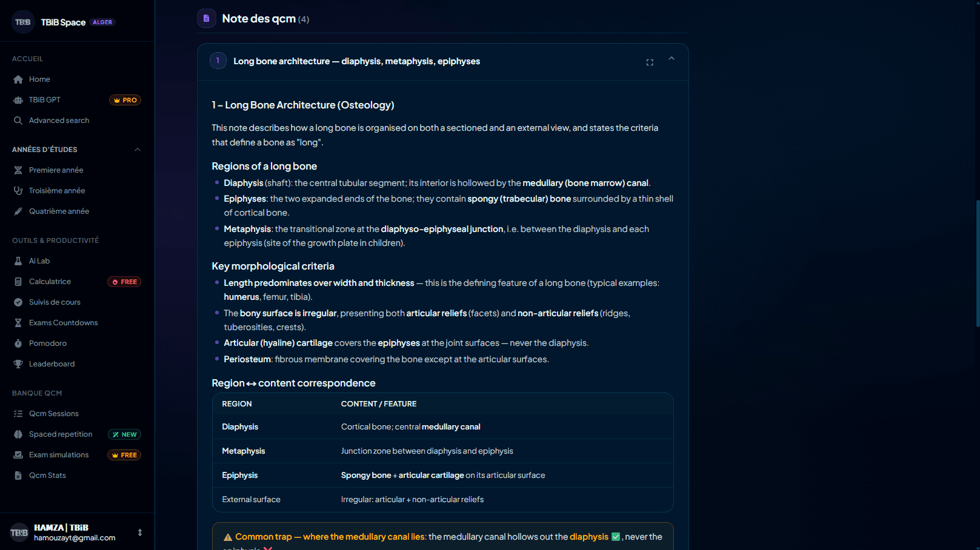980x550 pixels.
Task: Click the Note des qcm document icon
Action: 207,18
